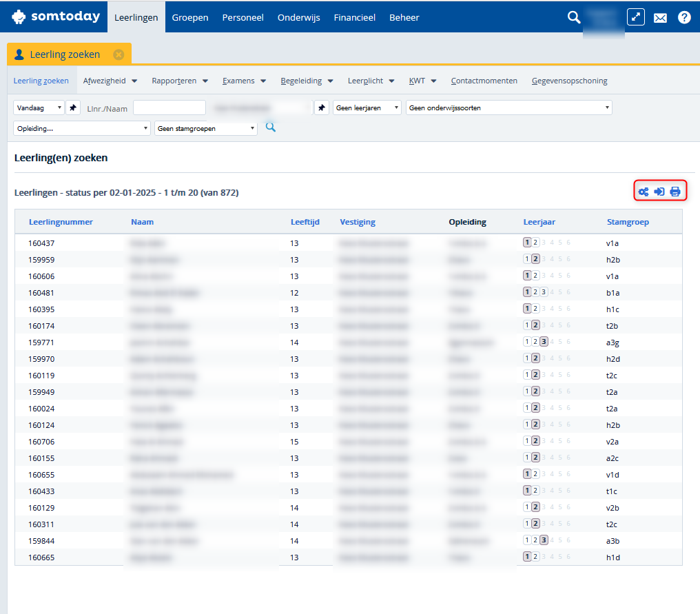The height and width of the screenshot is (614, 700).
Task: Open column settings with the gears icon
Action: click(644, 192)
